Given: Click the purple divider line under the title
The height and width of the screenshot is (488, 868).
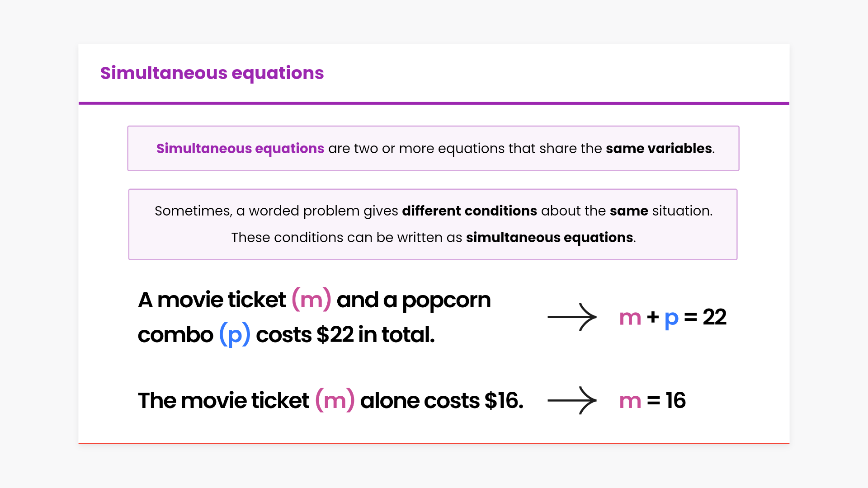Looking at the screenshot, I should (x=434, y=103).
